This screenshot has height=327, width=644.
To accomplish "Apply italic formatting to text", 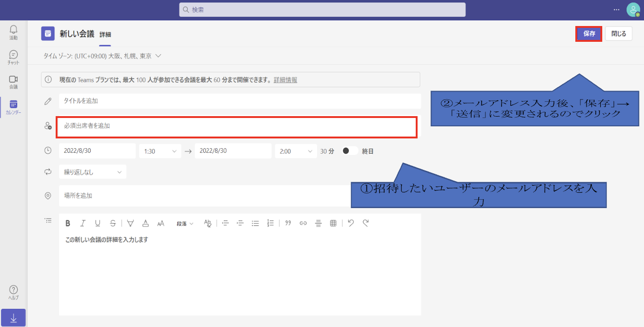I will (x=83, y=223).
